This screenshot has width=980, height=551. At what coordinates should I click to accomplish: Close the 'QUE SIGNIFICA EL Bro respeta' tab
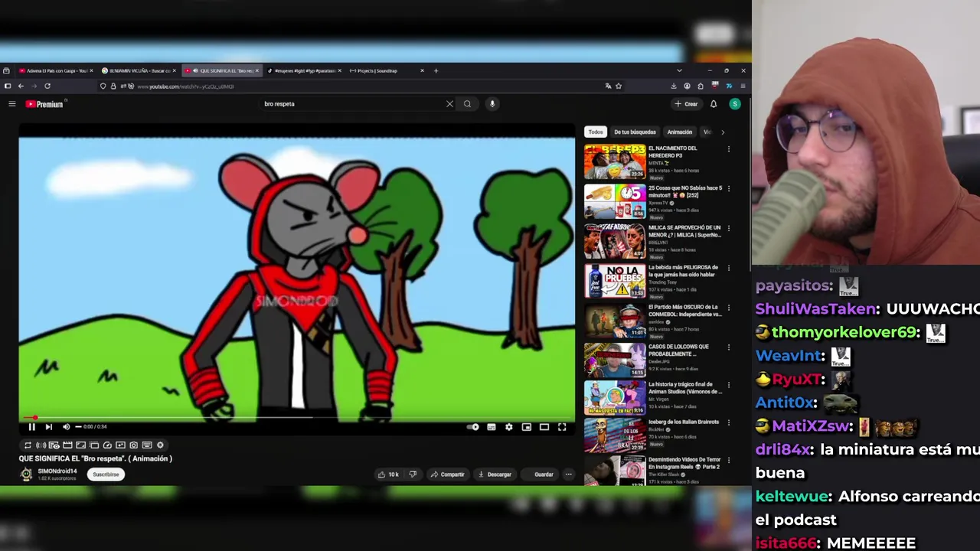256,70
